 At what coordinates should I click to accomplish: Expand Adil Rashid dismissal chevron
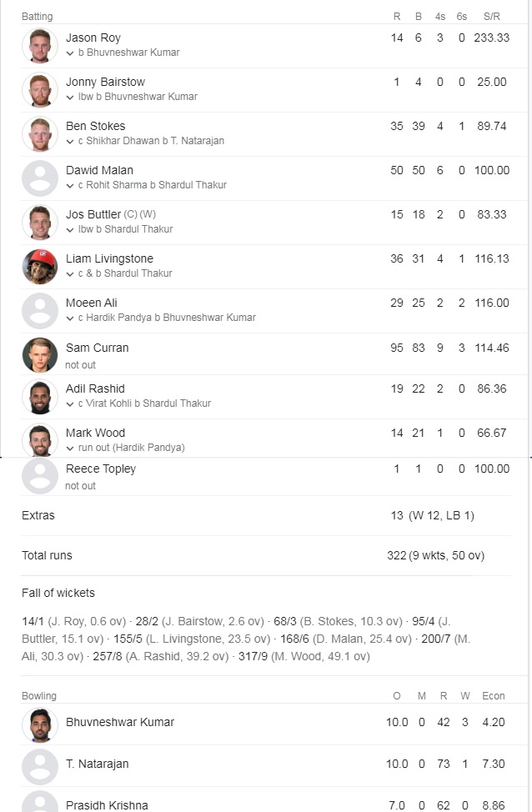(70, 404)
